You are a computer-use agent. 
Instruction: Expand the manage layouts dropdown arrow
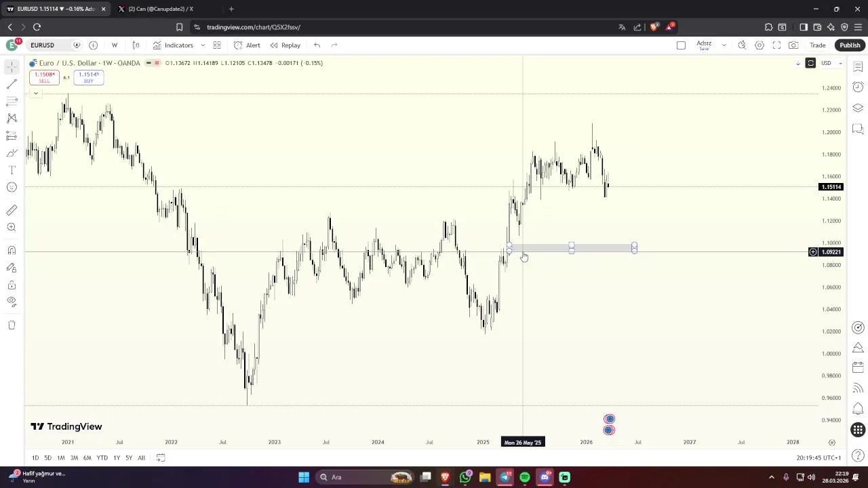(724, 45)
